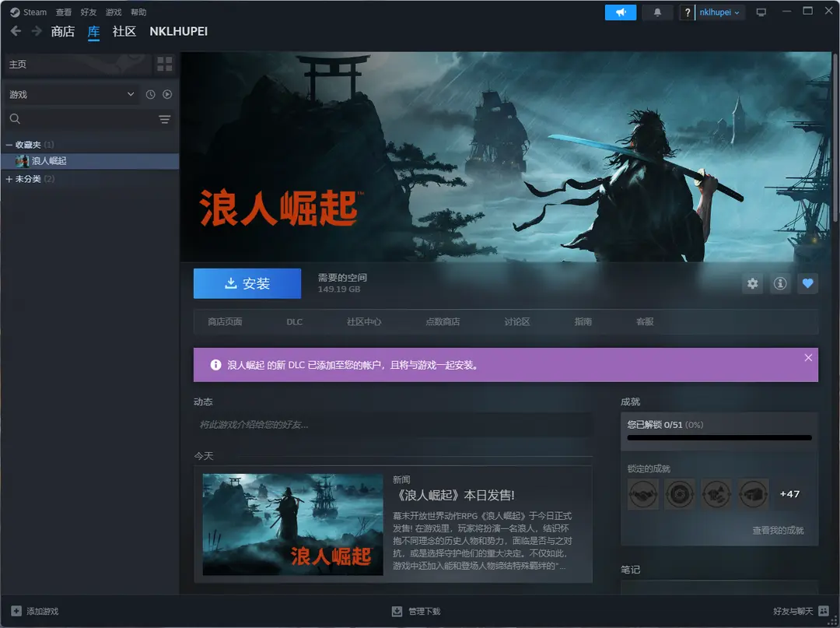Click the 笔记 section heading
Image resolution: width=840 pixels, height=628 pixels.
pos(630,570)
